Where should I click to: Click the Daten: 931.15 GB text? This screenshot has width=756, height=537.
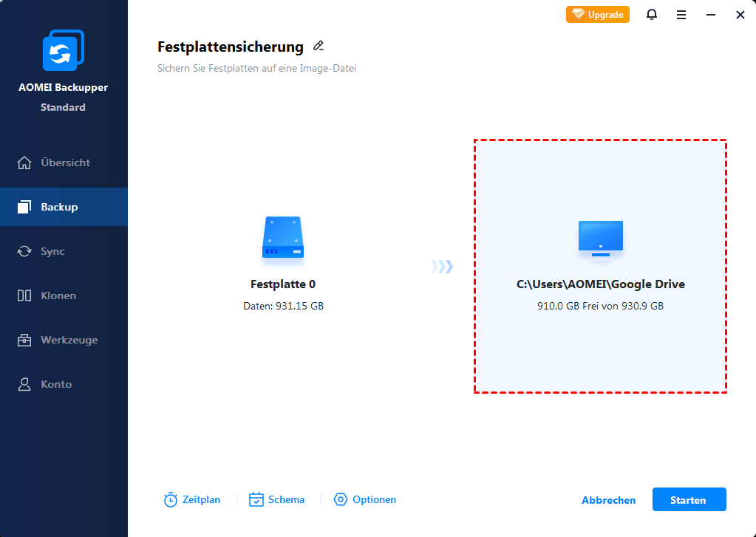283,306
